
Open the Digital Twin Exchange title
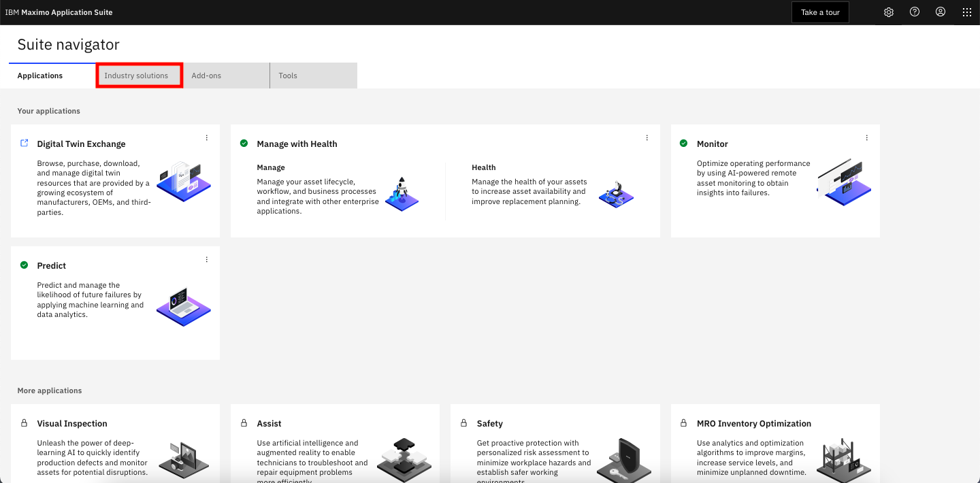[x=81, y=144]
